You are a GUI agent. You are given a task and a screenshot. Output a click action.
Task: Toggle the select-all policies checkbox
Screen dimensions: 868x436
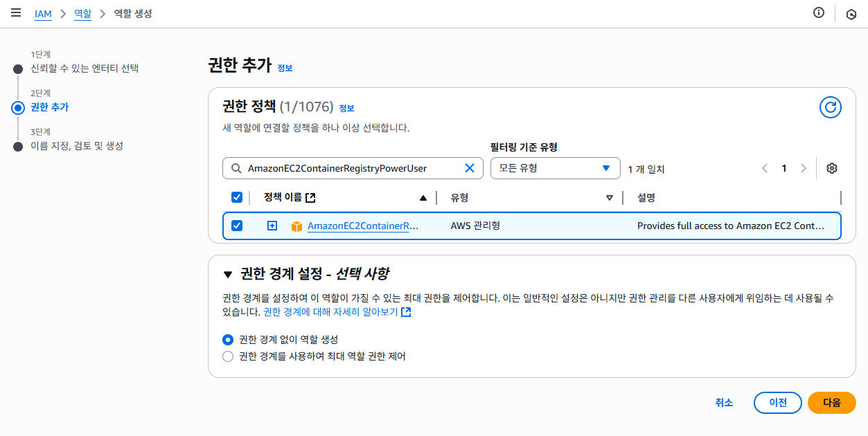237,198
